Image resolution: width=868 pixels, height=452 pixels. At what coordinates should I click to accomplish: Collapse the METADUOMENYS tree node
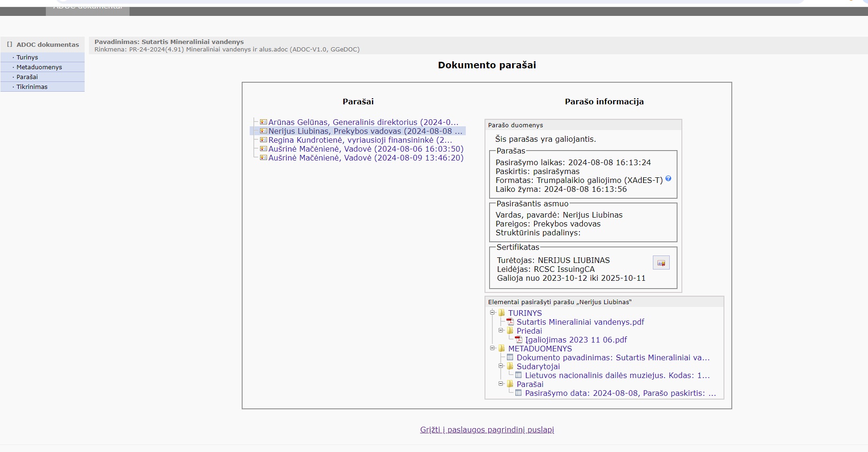click(492, 348)
